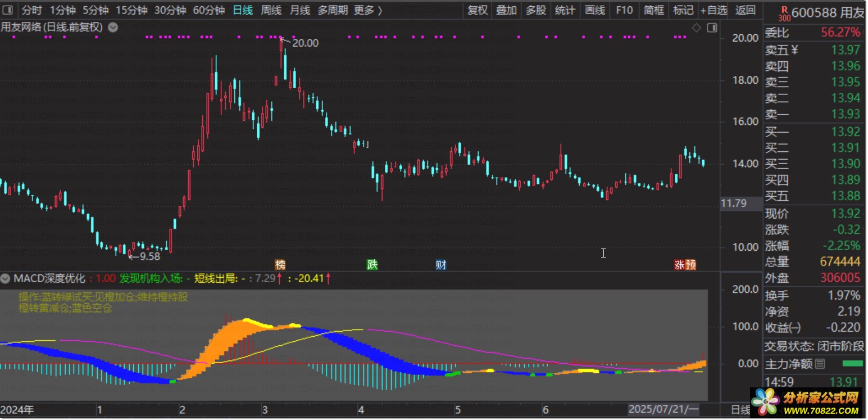868x420 pixels.
Task: Open the 画线 drawing tool
Action: tap(595, 10)
